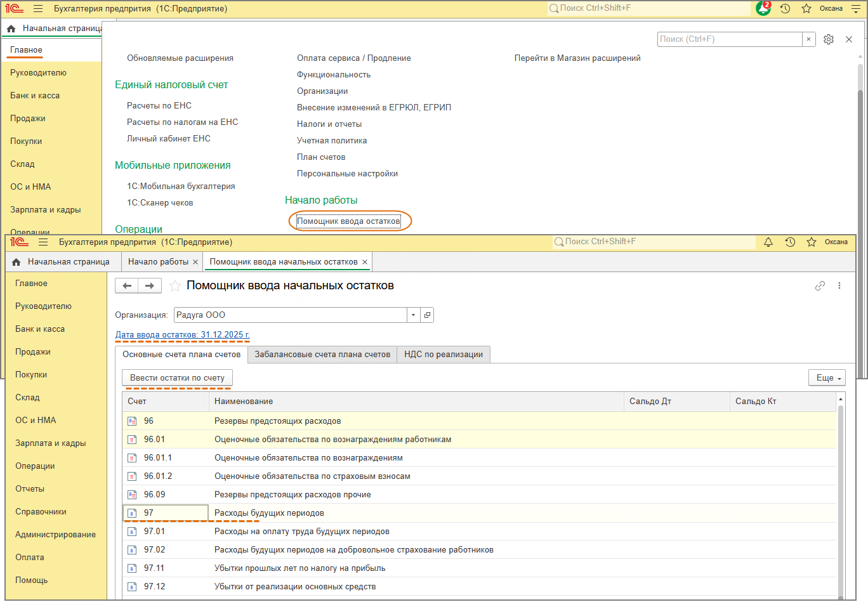
Task: Expand the Организация dropdown list
Action: click(413, 315)
